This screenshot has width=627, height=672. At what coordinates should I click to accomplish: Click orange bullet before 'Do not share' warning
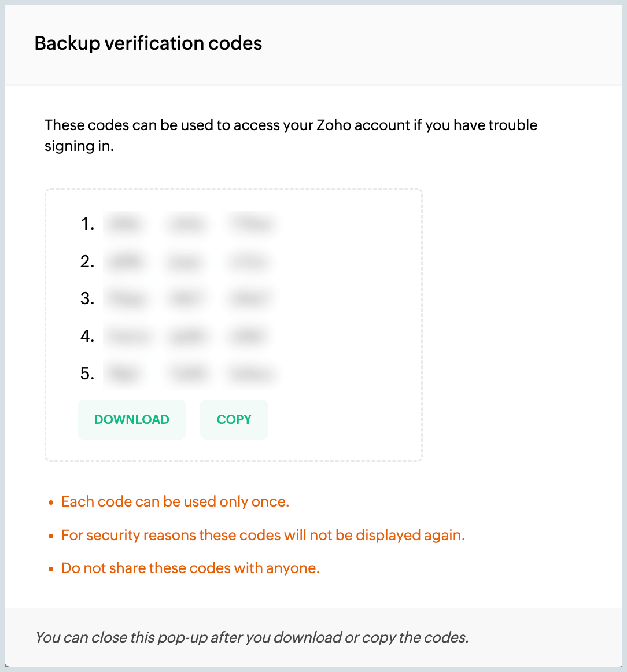[51, 569]
